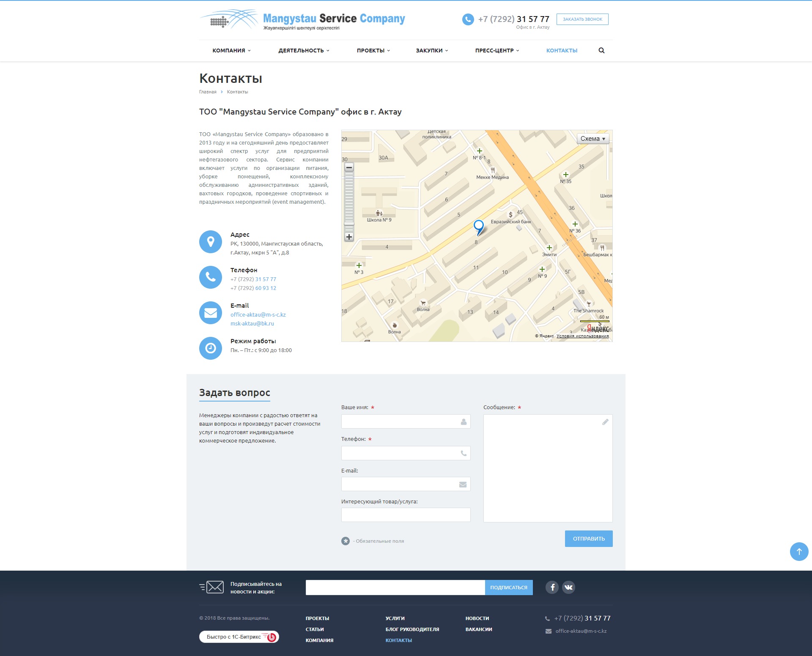The height and width of the screenshot is (656, 812).
Task: Click Заказать звонок button
Action: [582, 19]
